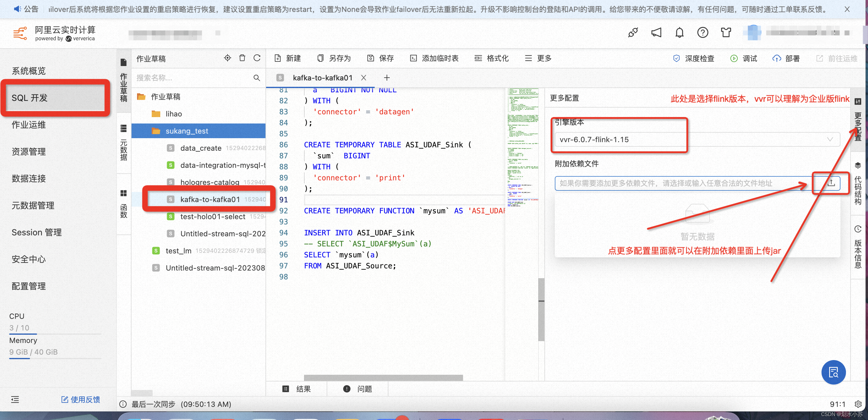The width and height of the screenshot is (868, 420).
Task: Open 元数据管理 in sidebar
Action: pos(33,205)
